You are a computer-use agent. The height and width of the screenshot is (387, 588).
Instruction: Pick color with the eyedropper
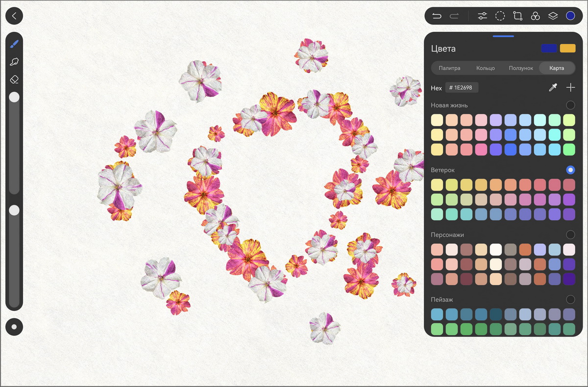pos(553,88)
